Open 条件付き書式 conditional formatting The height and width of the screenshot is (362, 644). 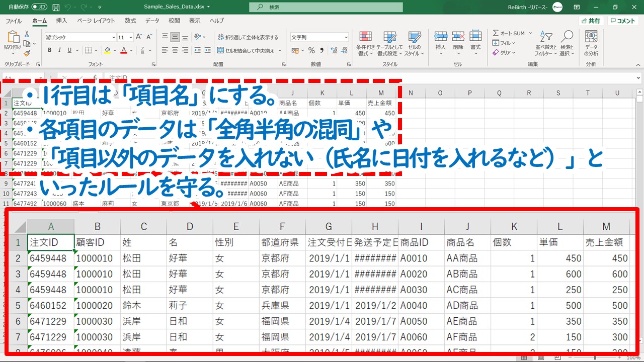coord(365,43)
